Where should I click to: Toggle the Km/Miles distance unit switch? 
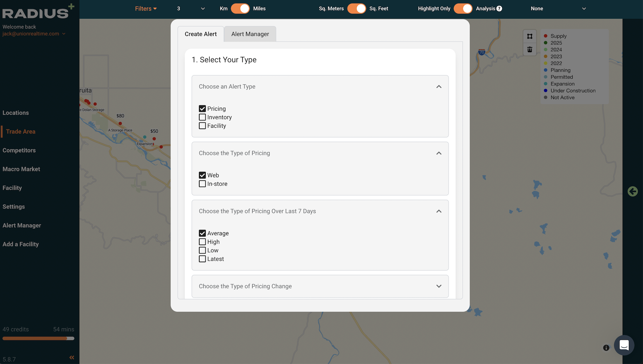coord(240,8)
